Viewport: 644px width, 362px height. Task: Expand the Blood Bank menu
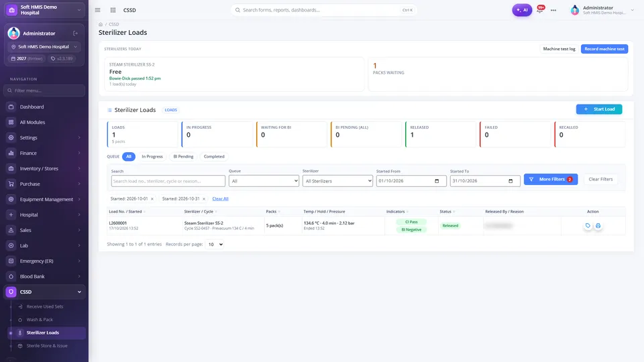pos(44,276)
